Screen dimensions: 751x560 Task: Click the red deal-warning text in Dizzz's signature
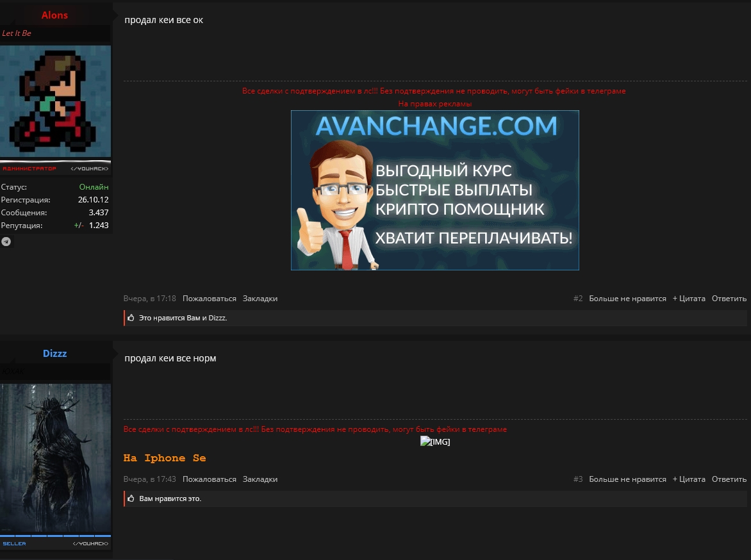coord(315,429)
